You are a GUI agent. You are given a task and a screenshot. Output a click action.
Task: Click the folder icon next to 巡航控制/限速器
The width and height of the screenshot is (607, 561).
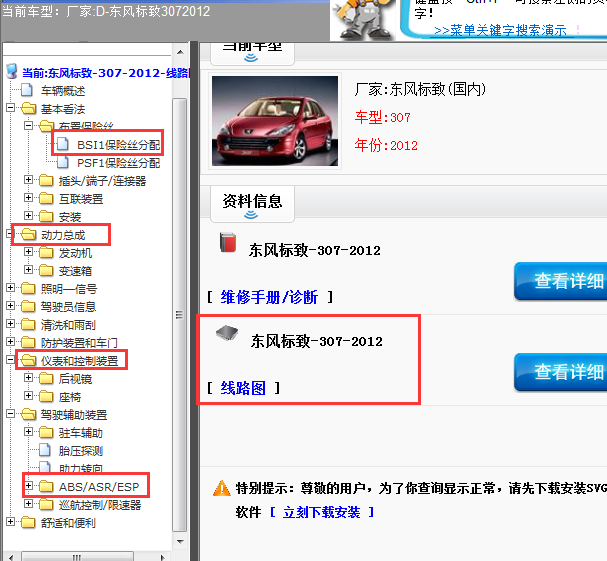46,504
